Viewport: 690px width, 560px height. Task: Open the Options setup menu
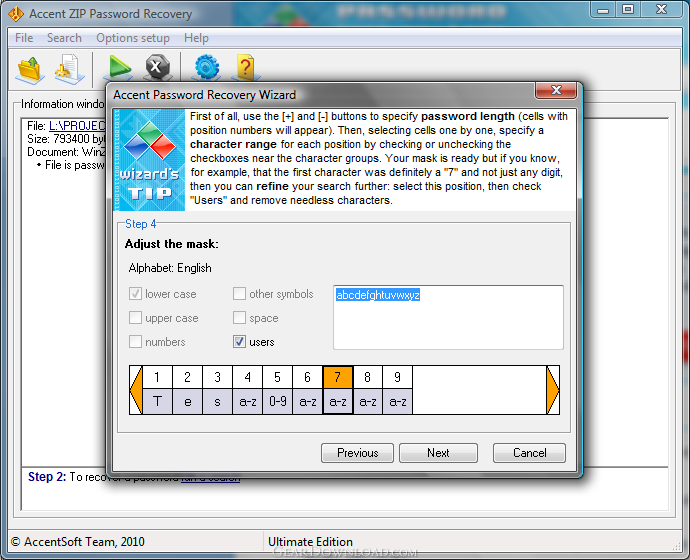click(133, 38)
